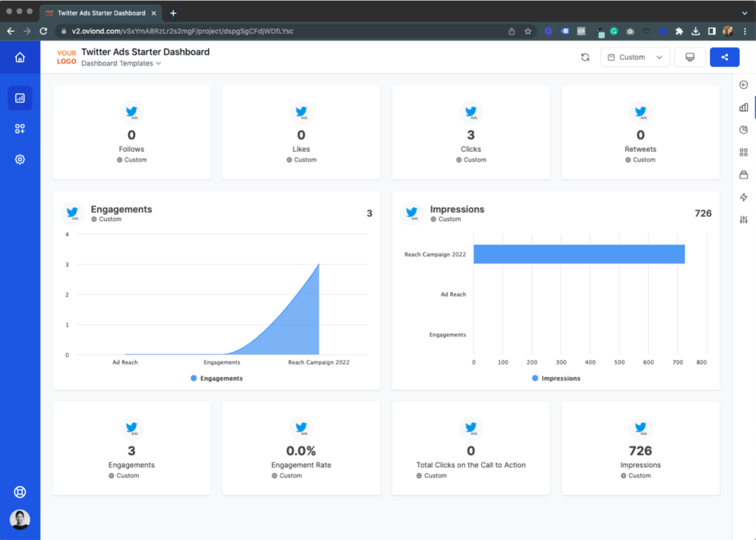Select the pie chart icon in right panel
756x540 pixels.
[x=744, y=130]
